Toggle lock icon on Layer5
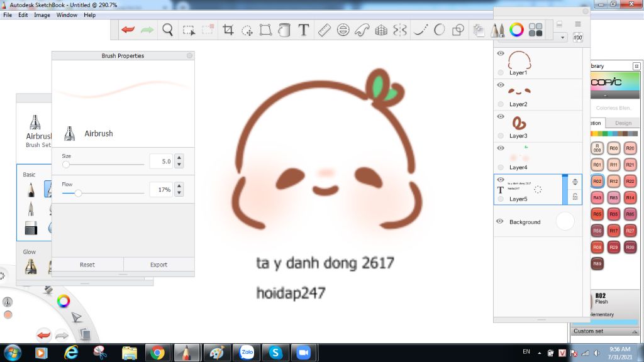Screen dimensions: 644x362 (x=575, y=197)
